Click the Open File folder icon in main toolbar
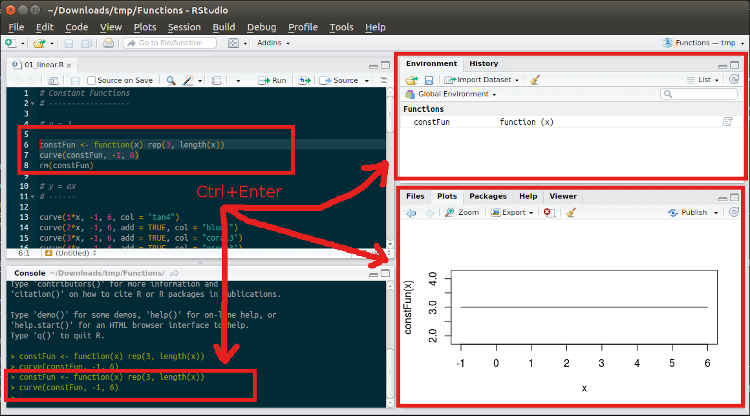Image resolution: width=750 pixels, height=416 pixels. (39, 43)
